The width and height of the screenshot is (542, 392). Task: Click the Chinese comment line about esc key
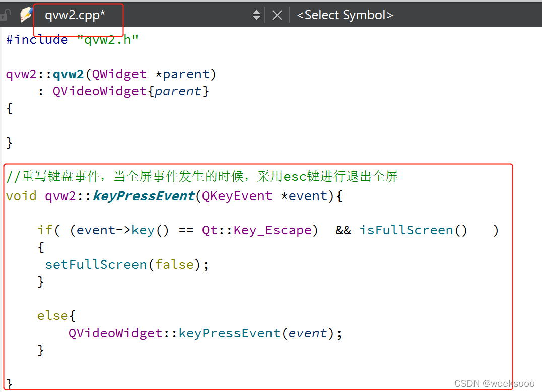(x=202, y=176)
